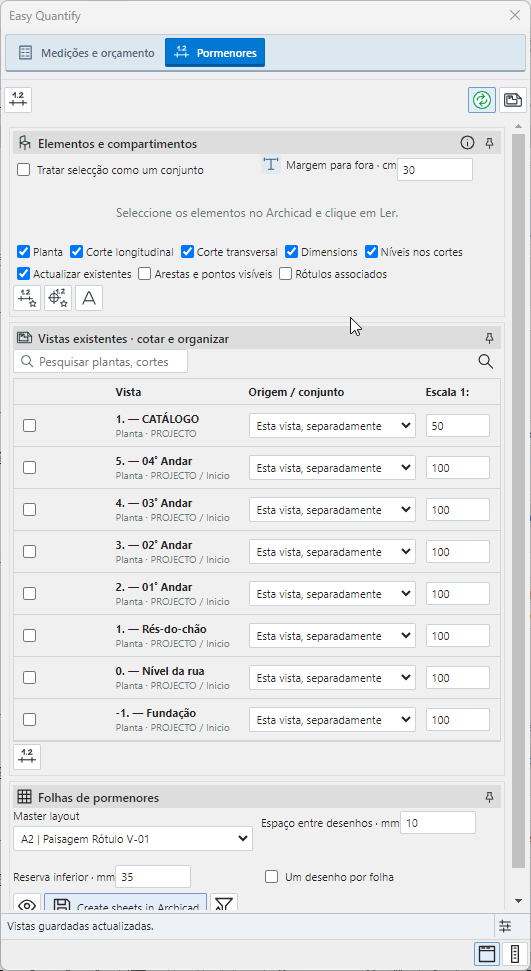531x971 pixels.
Task: Click Create sheets in Archicad button
Action: point(125,904)
